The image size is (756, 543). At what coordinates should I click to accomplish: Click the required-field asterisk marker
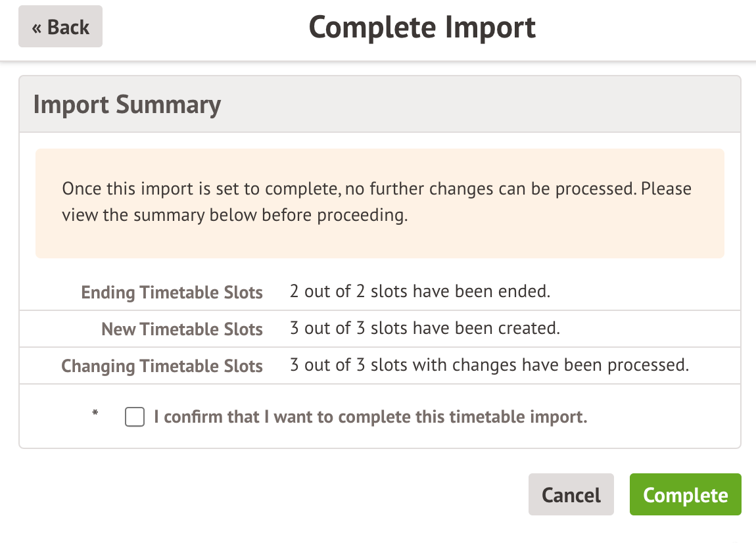pyautogui.click(x=95, y=413)
